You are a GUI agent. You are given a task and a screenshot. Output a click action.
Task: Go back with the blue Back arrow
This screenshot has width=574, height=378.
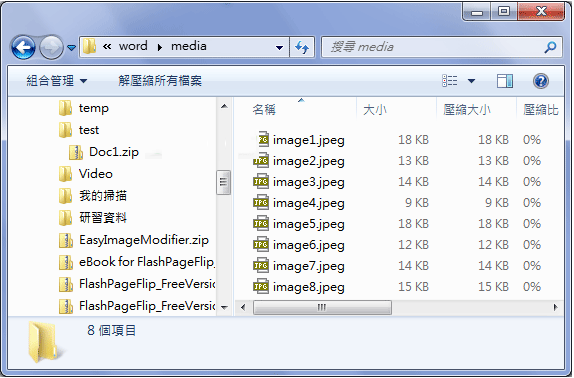pyautogui.click(x=23, y=47)
